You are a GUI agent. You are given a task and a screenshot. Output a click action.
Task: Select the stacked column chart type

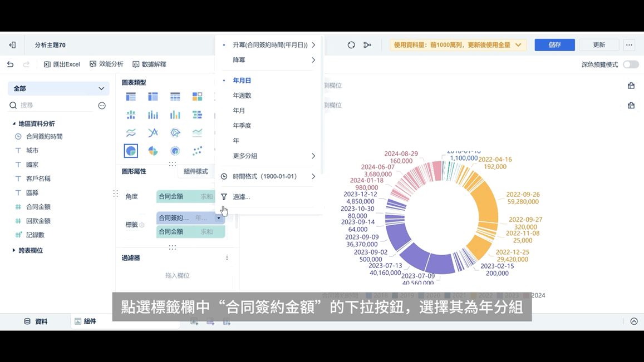(x=153, y=115)
